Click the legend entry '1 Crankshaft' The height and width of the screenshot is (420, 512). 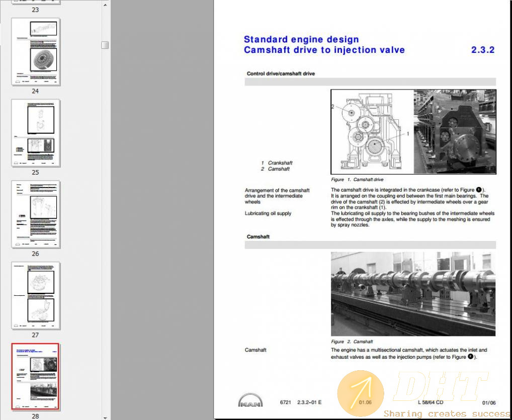[277, 163]
